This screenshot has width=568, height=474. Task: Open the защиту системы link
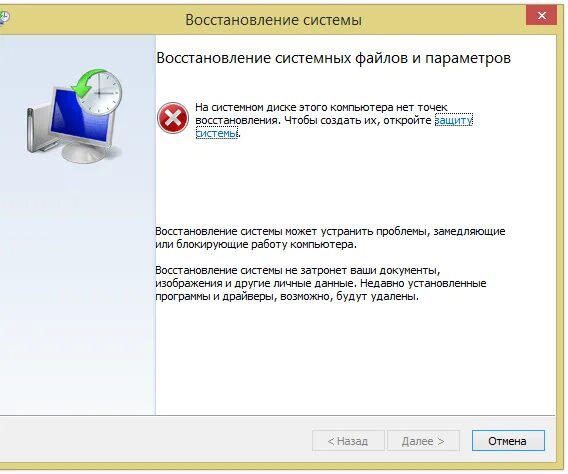(334, 127)
